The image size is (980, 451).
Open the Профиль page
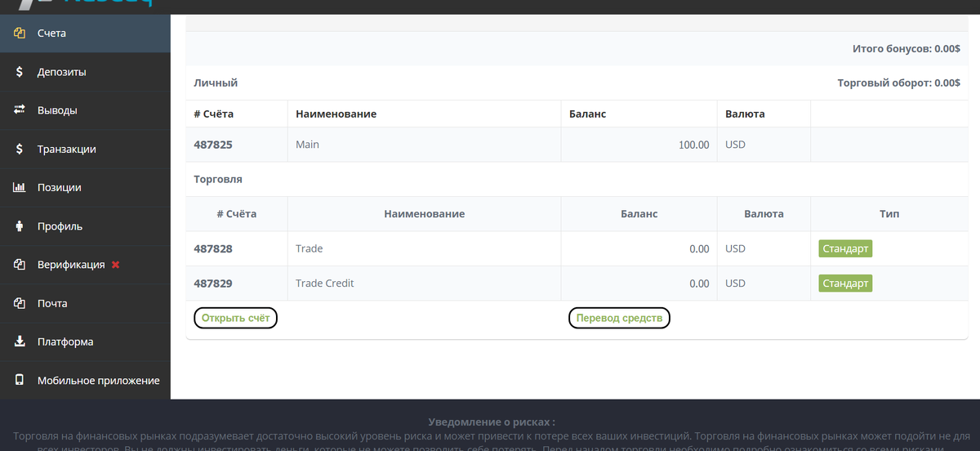tap(85, 226)
